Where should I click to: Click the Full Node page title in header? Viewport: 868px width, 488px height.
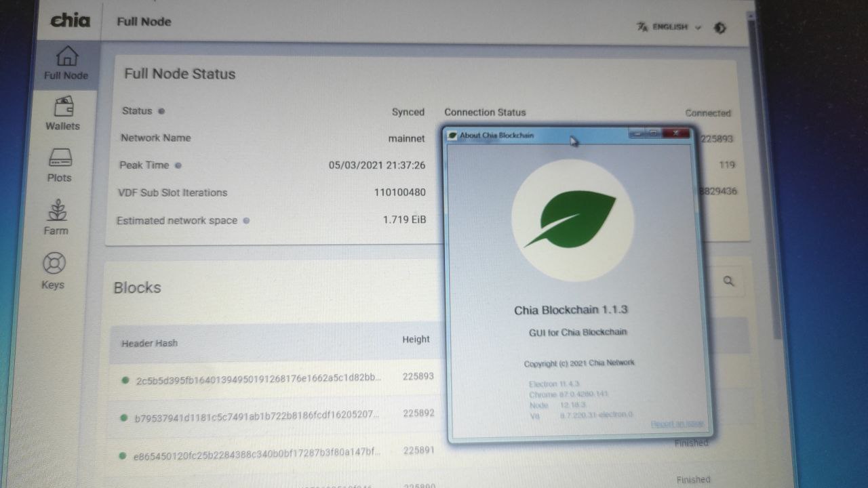coord(144,22)
